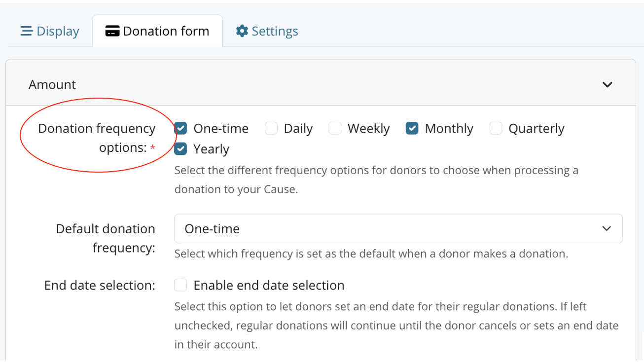Click the Settings gear icon

[x=242, y=31]
